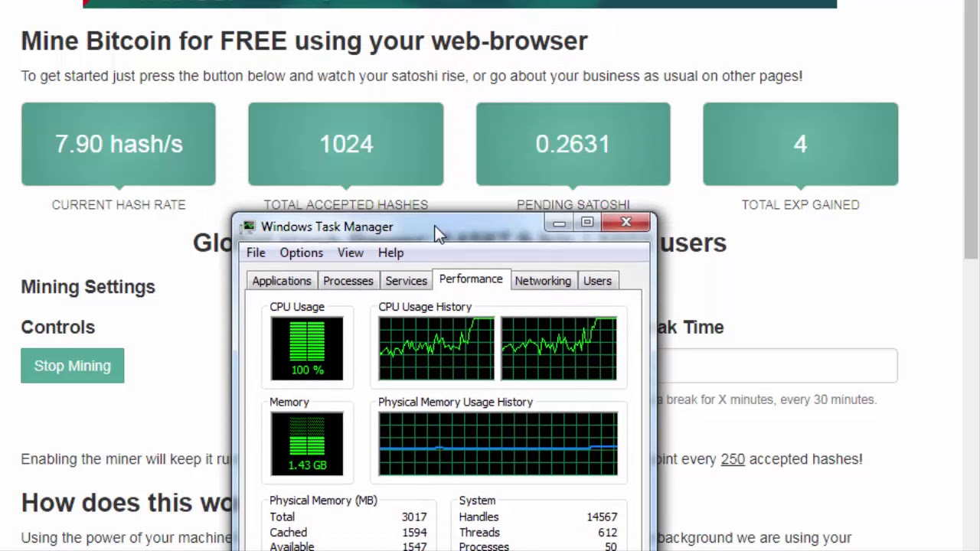Open the View menu in Task Manager
This screenshot has width=980, height=551.
point(351,253)
